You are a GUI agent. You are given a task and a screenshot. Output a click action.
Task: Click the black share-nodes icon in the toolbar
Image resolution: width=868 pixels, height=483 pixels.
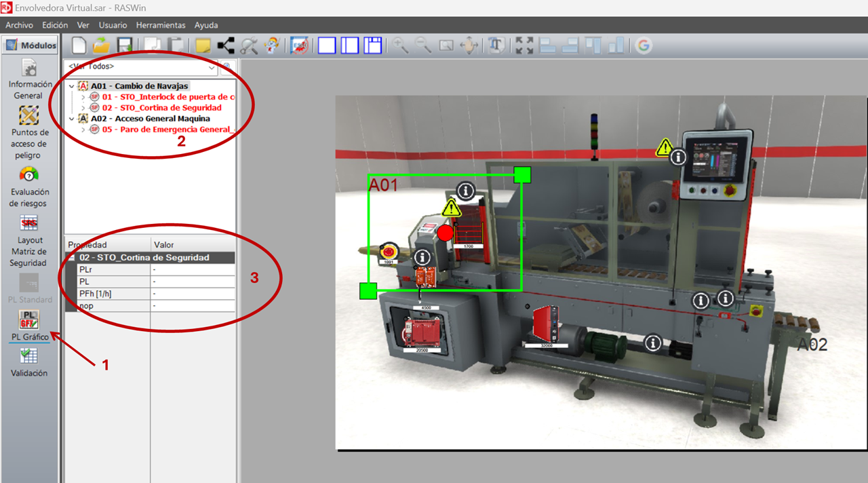pyautogui.click(x=226, y=45)
